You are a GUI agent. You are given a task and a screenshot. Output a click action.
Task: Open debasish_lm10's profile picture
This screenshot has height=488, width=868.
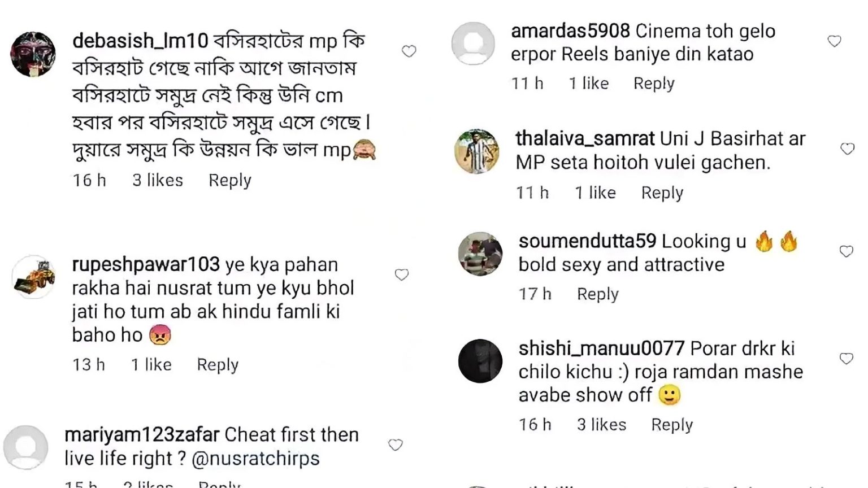coord(33,54)
